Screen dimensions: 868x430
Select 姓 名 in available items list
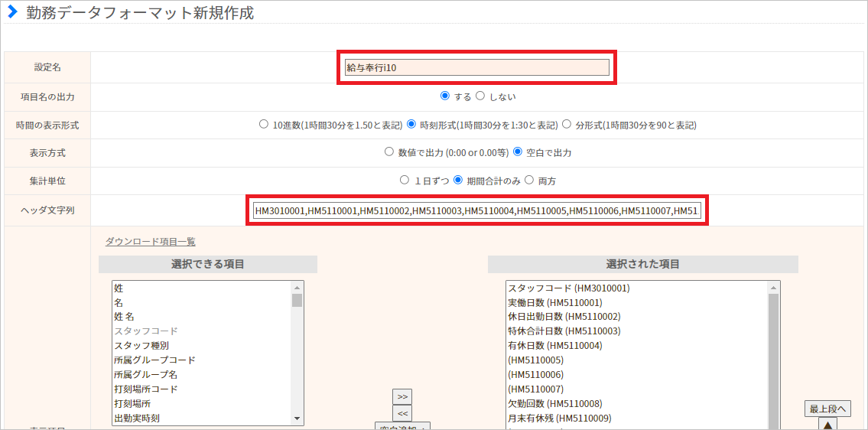point(202,317)
